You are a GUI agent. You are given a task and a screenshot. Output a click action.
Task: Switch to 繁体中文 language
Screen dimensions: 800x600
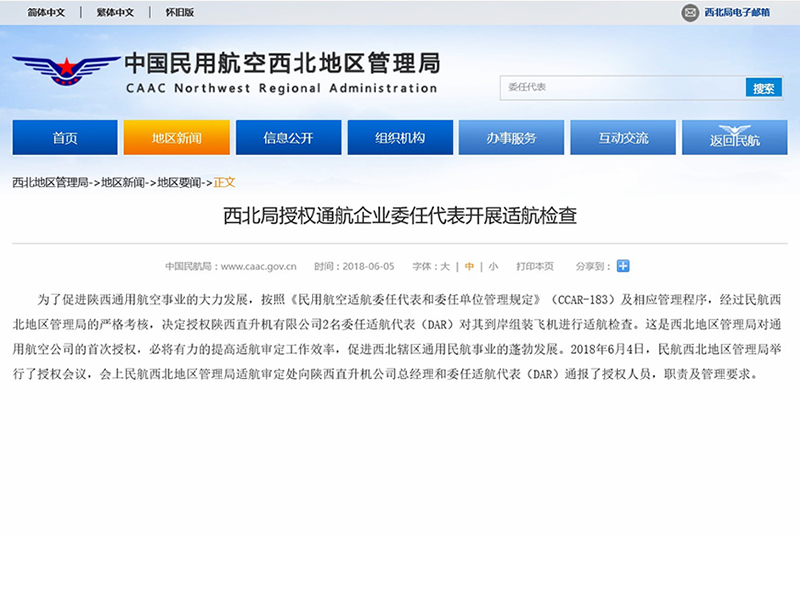pyautogui.click(x=115, y=12)
